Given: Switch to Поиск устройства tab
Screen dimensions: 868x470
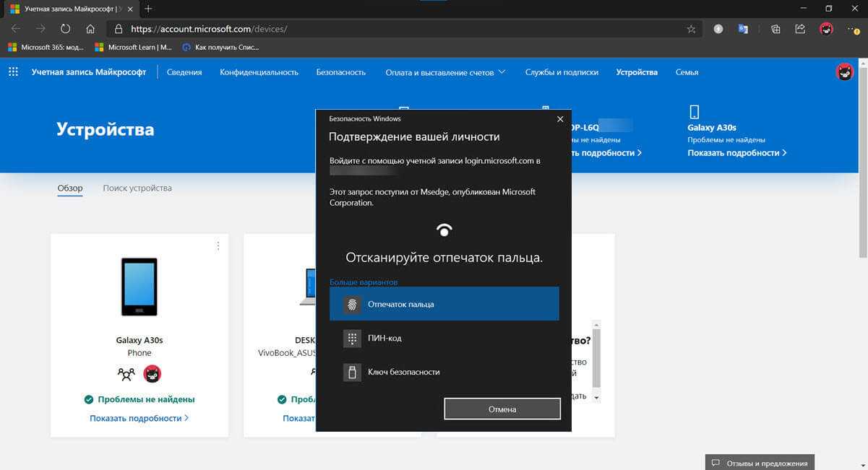Looking at the screenshot, I should 137,188.
